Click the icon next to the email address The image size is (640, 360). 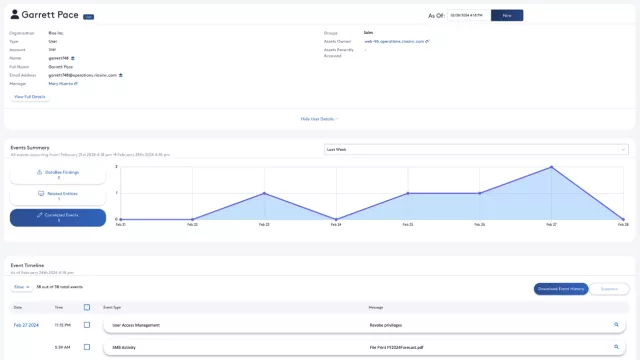click(x=121, y=75)
